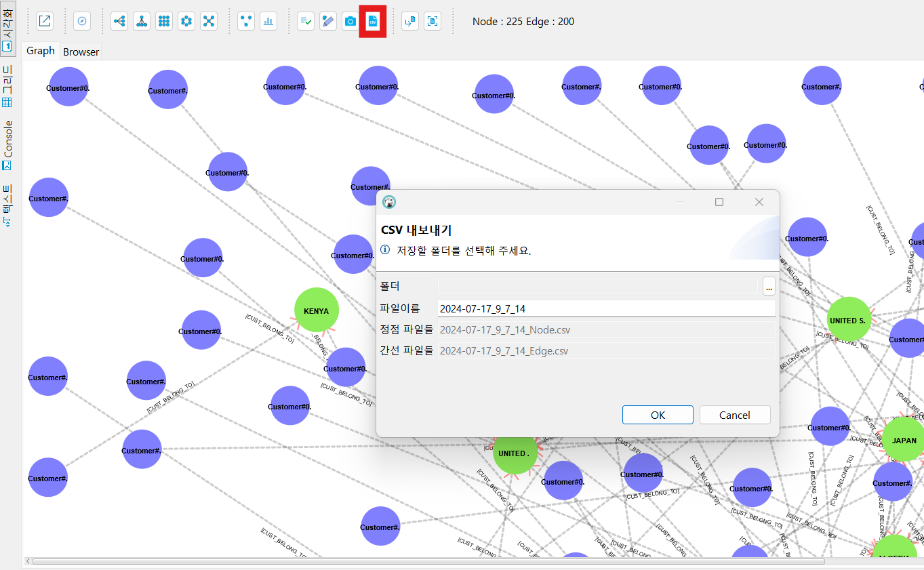
Task: Open the 시각화 side tab
Action: click(x=7, y=28)
